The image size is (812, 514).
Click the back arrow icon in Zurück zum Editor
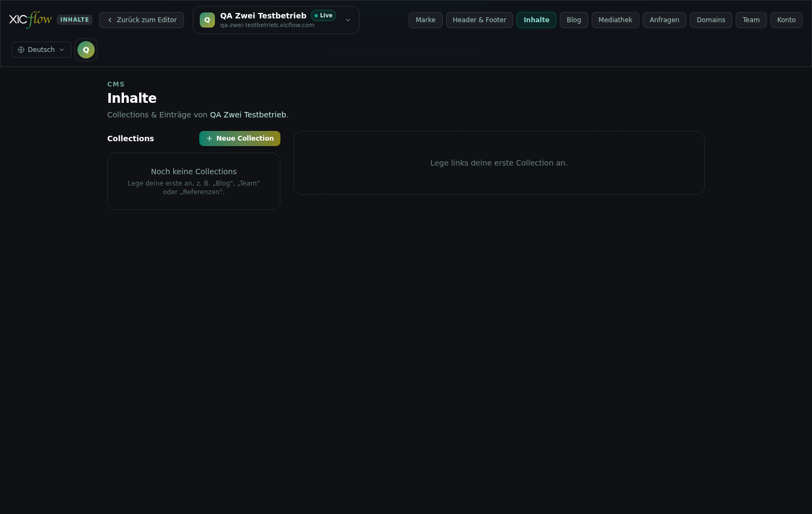coord(110,20)
